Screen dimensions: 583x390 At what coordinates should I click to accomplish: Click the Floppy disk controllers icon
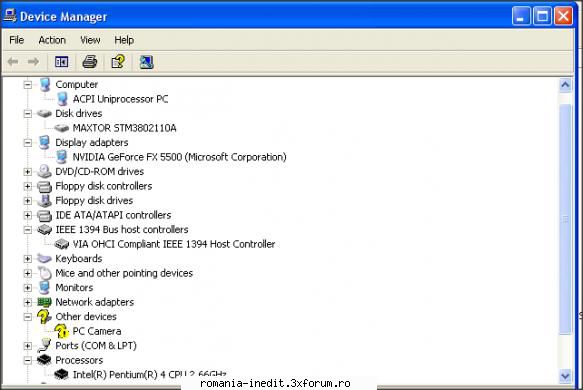pyautogui.click(x=44, y=186)
